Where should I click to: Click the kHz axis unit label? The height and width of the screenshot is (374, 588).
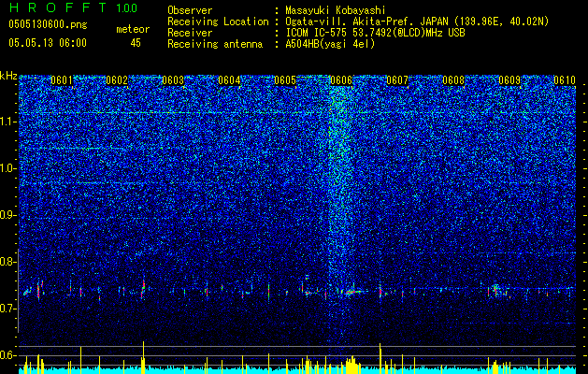tap(8, 76)
